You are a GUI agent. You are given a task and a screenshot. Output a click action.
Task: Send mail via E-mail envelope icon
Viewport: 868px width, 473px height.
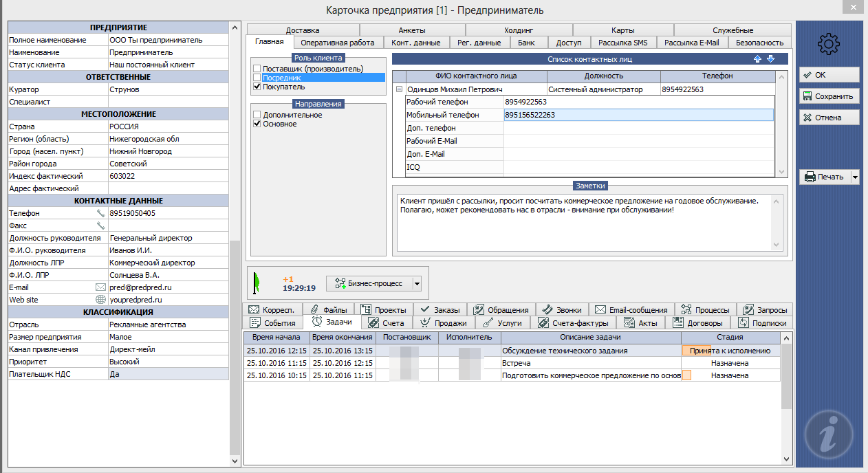100,287
